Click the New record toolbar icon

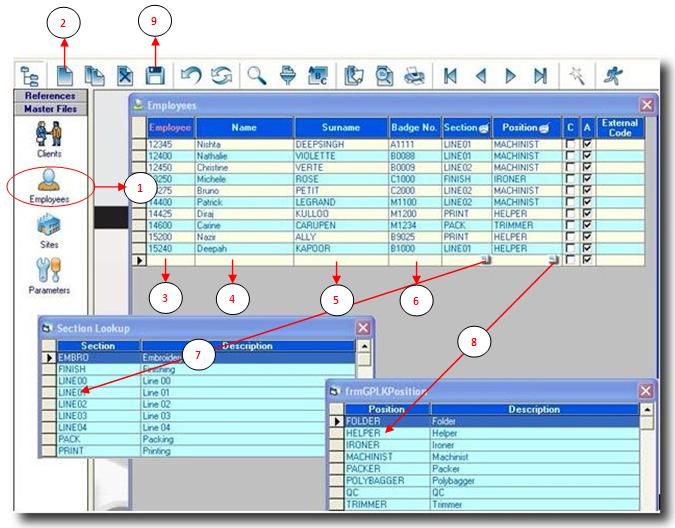[x=62, y=75]
